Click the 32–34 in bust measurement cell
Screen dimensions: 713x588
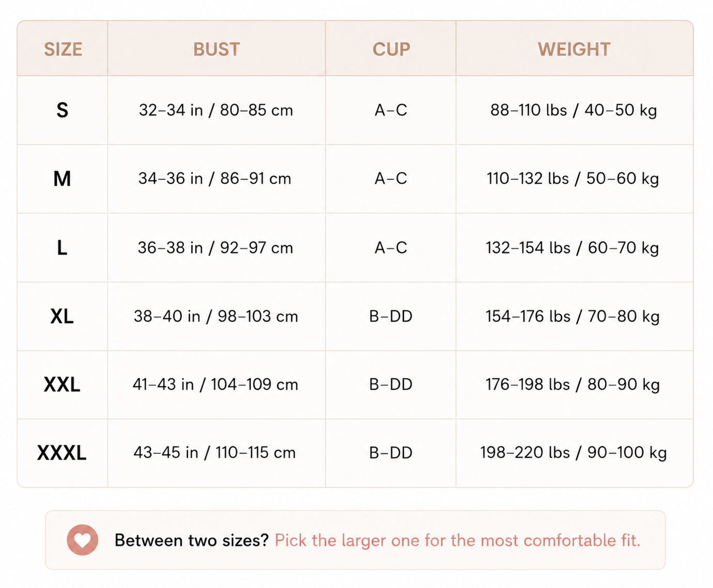[216, 110]
